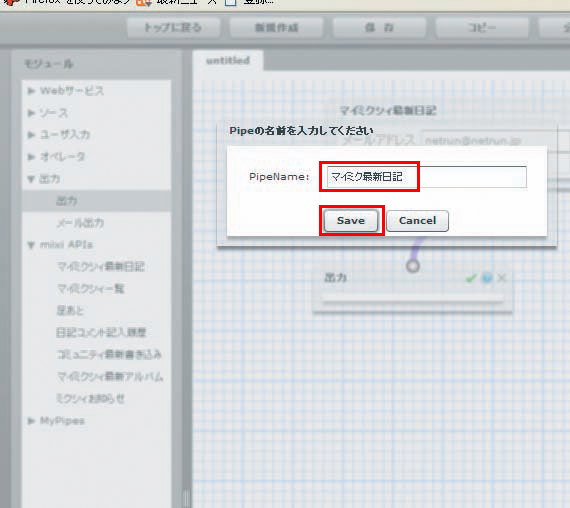Click the 保存 toolbar button
The width and height of the screenshot is (570, 508).
click(379, 28)
